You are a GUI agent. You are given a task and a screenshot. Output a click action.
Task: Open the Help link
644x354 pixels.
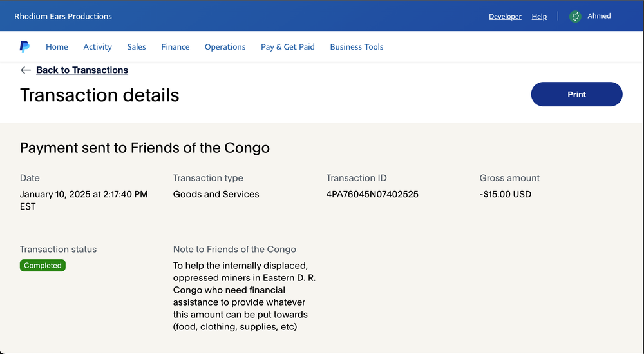pyautogui.click(x=539, y=17)
